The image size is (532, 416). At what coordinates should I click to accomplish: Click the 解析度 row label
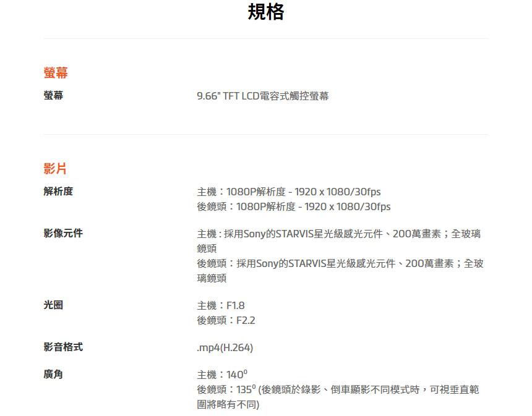[58, 192]
